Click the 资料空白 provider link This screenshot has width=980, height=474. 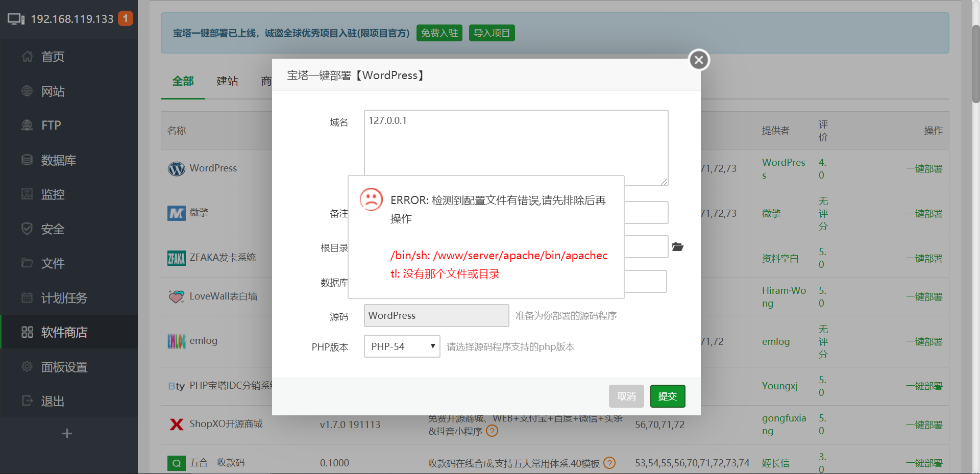point(780,259)
